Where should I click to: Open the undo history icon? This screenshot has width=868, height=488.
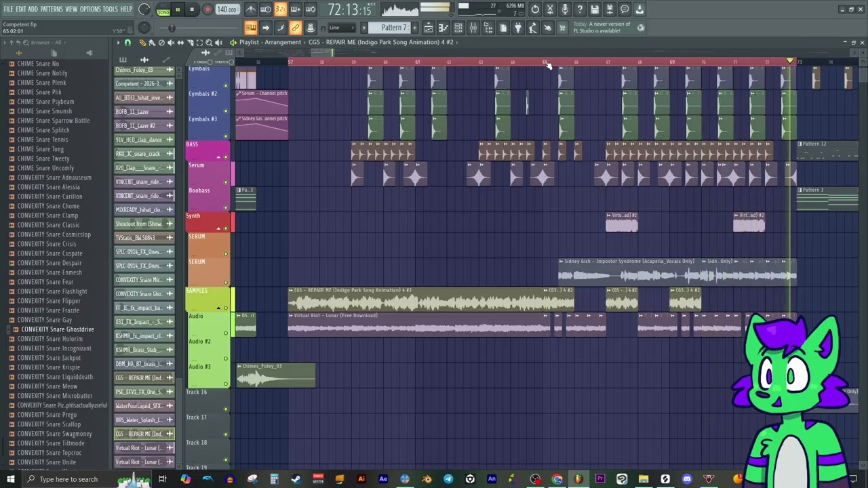(535, 9)
